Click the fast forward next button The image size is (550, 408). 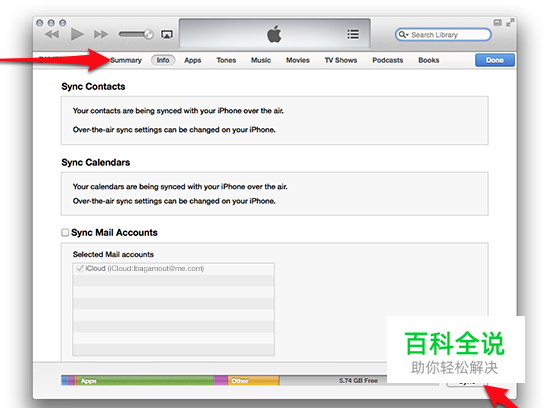101,34
